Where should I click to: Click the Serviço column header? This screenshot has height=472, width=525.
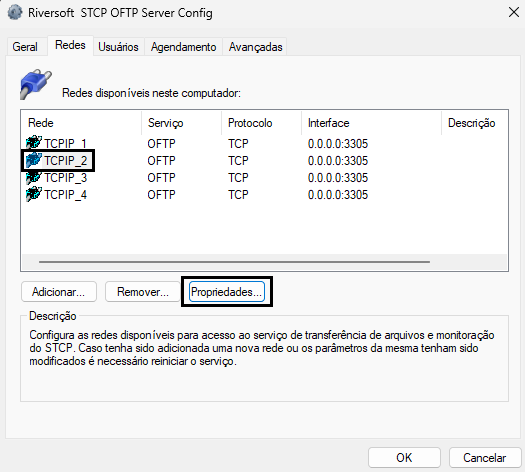(x=181, y=123)
